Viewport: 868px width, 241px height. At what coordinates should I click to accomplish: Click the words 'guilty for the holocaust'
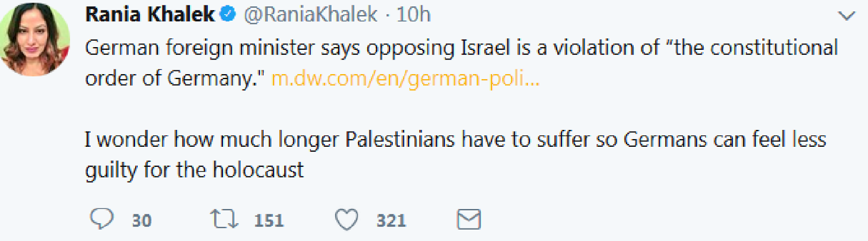tap(194, 170)
